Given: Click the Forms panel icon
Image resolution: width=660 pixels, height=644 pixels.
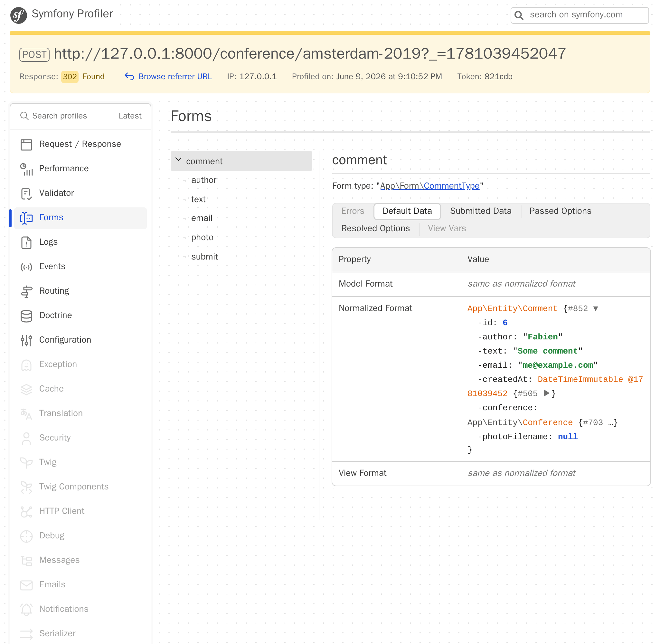Looking at the screenshot, I should click(26, 218).
